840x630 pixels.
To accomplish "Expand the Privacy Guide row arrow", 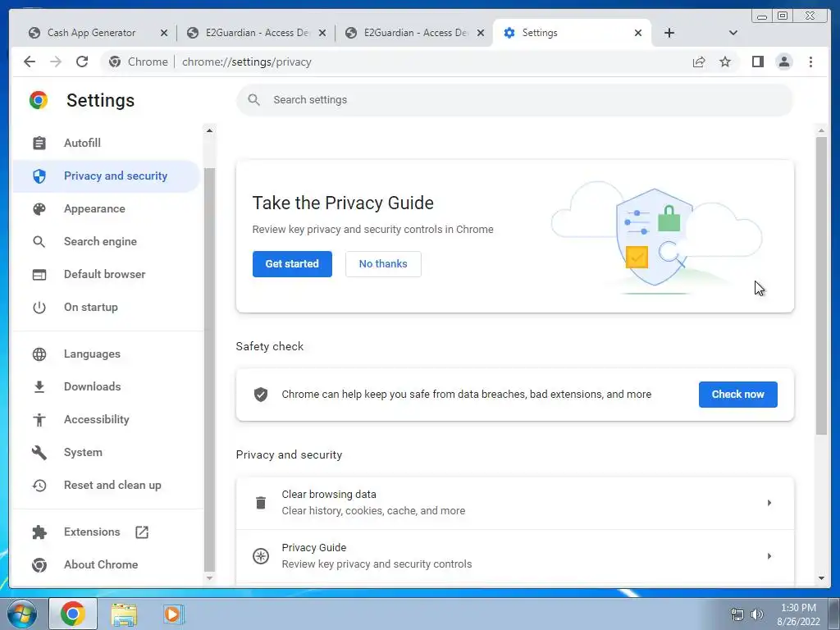I will [769, 556].
